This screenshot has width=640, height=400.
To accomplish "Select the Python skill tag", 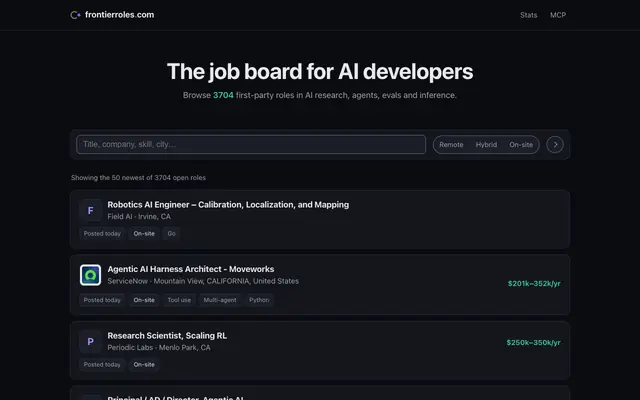I will tap(259, 300).
